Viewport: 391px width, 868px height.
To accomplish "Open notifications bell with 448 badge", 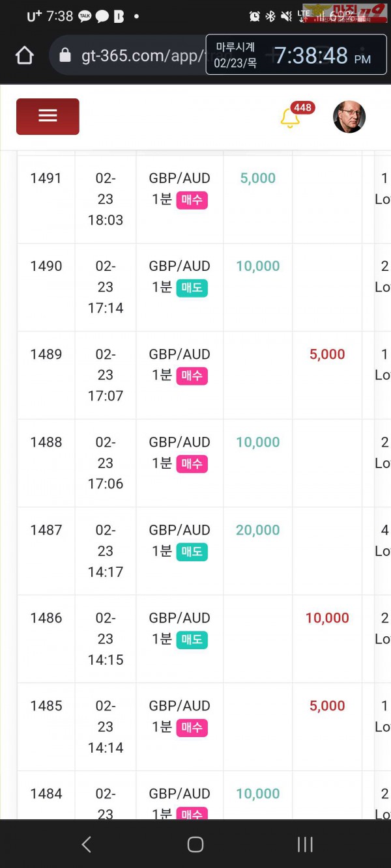I will click(290, 119).
